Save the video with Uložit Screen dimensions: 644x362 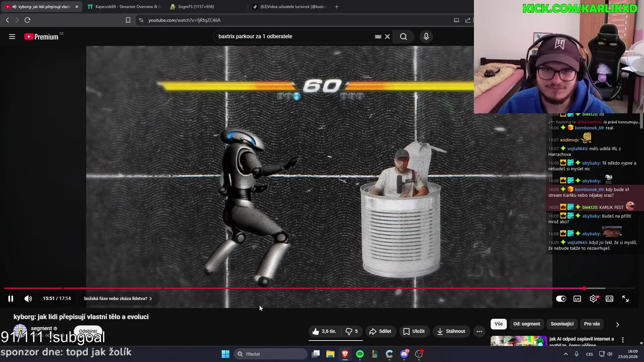tap(414, 331)
